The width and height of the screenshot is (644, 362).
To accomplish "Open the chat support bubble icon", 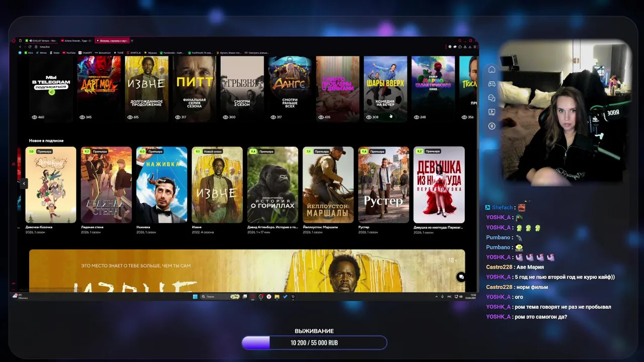I will tap(461, 277).
